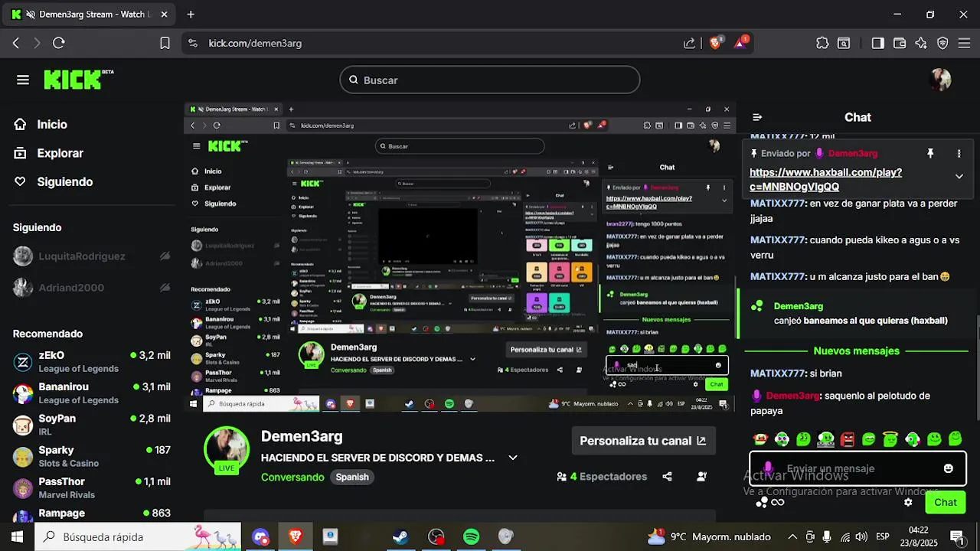Image resolution: width=980 pixels, height=551 pixels.
Task: Click the share page icon in address bar
Action: [689, 43]
